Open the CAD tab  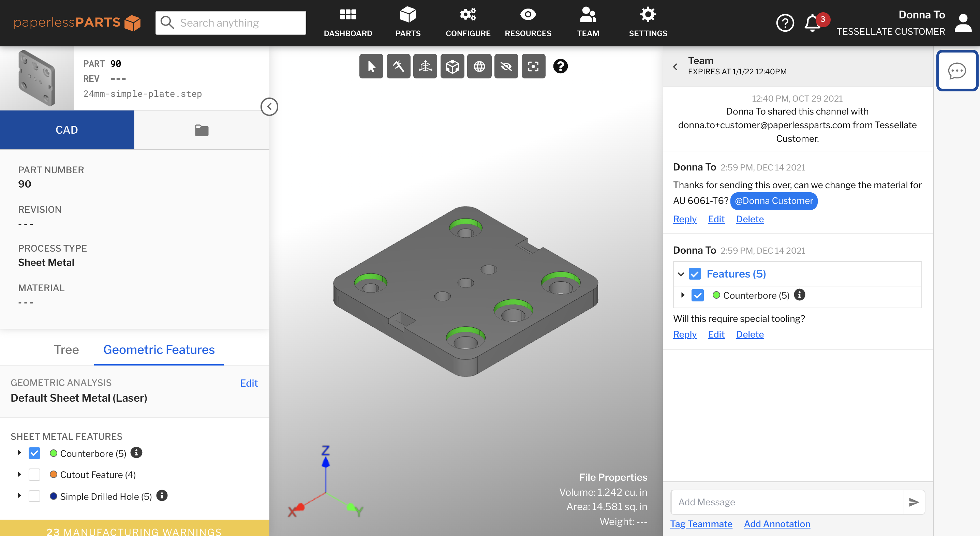67,130
